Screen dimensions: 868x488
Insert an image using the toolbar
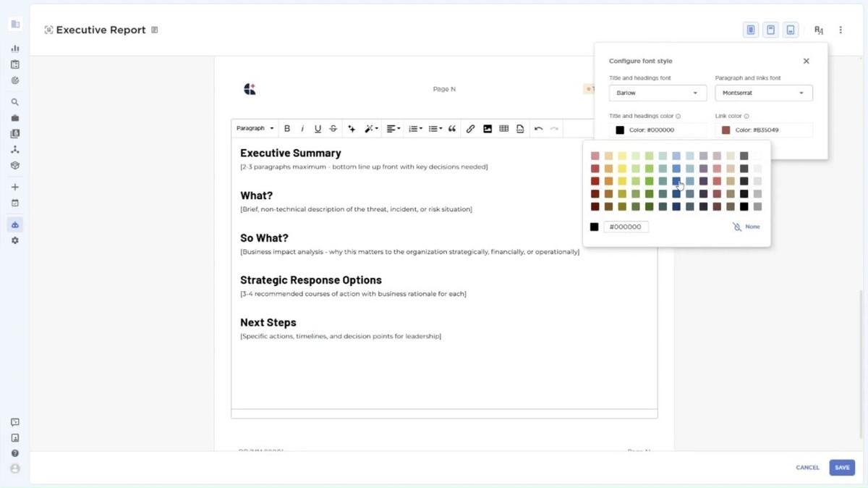[488, 128]
